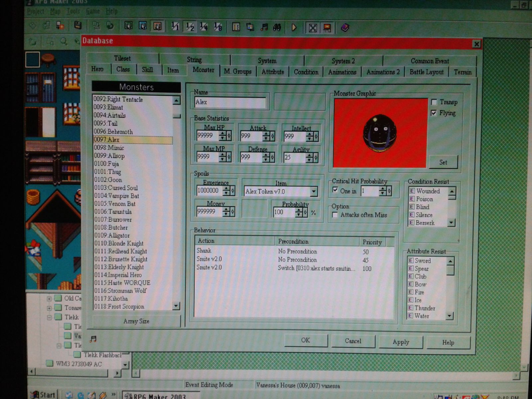Collapse the Tlekk map tree node

49,318
